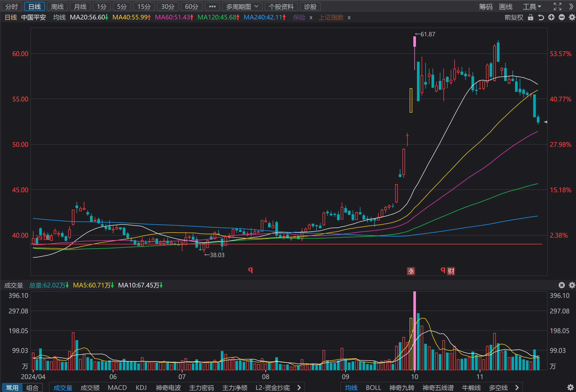Click the lock icon next to 前复权

tap(531, 17)
